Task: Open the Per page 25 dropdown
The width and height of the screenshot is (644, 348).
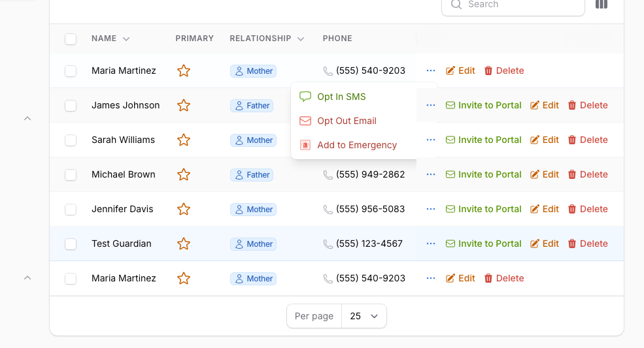Action: click(x=364, y=316)
